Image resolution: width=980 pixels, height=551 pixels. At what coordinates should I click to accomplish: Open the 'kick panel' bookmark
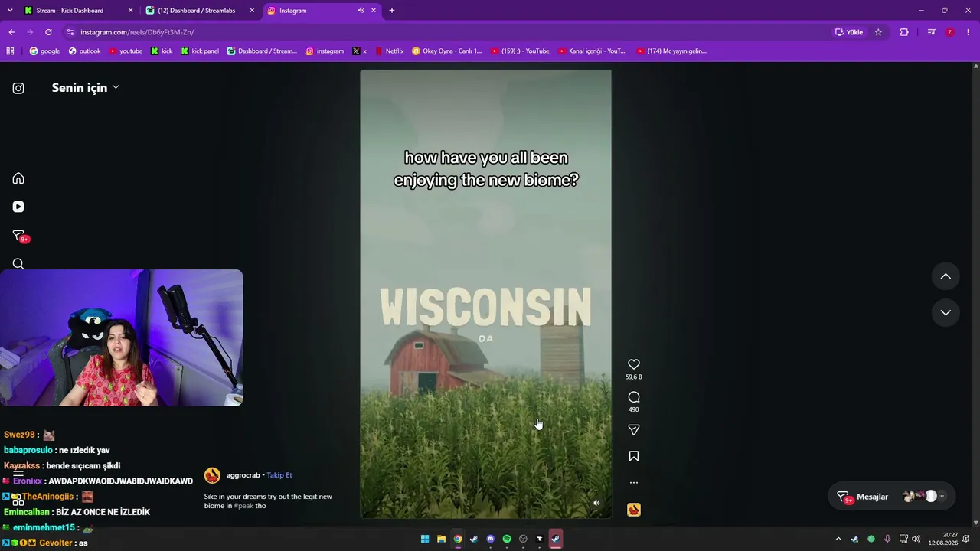coord(200,51)
